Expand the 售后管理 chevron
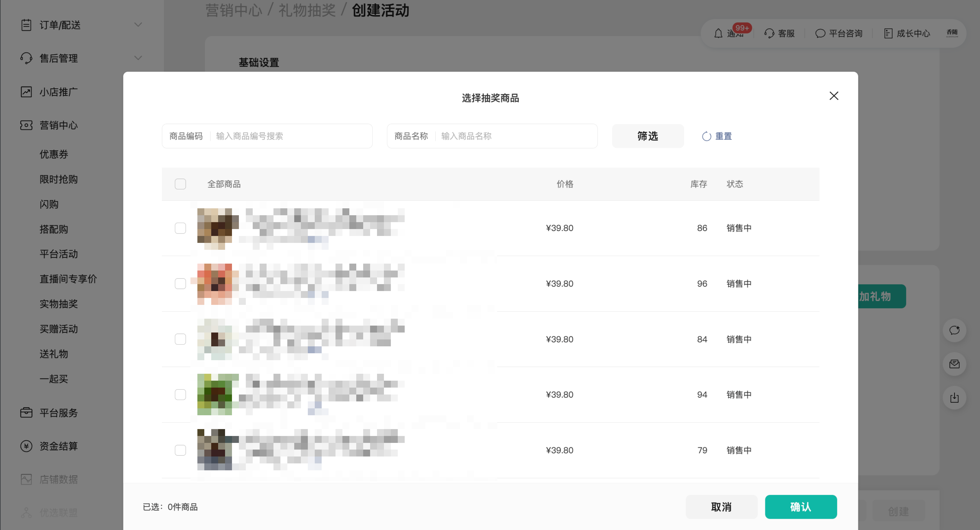This screenshot has height=530, width=980. coord(138,58)
